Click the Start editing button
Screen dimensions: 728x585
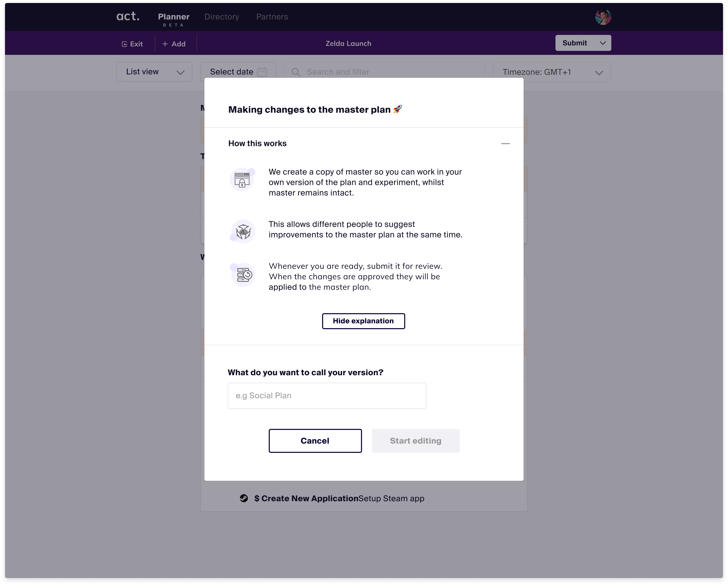pos(415,441)
